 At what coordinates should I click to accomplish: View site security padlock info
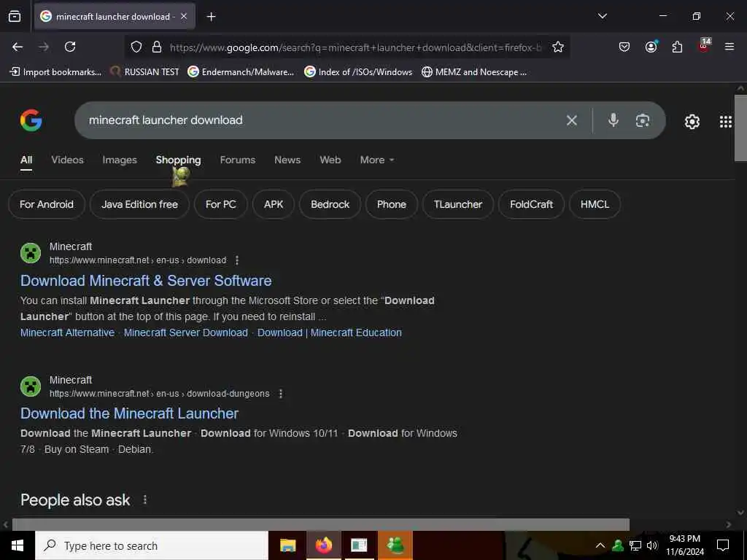click(x=157, y=47)
